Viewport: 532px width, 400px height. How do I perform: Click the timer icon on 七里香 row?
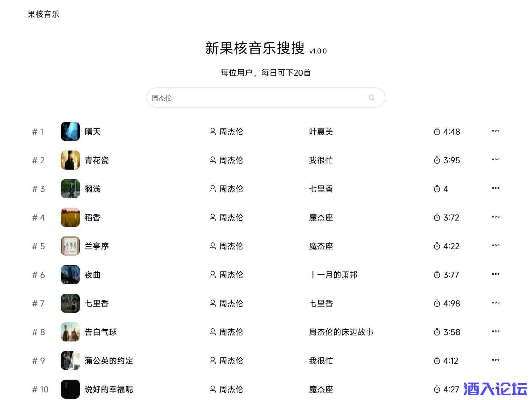pos(437,303)
